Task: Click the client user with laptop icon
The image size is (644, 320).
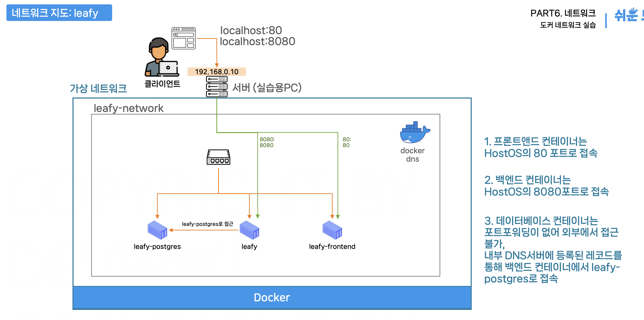Action: point(162,57)
